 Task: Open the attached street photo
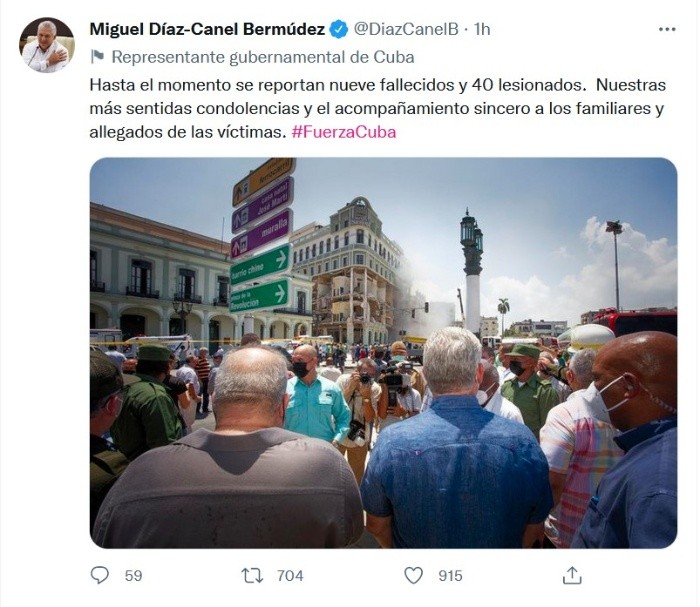(383, 353)
